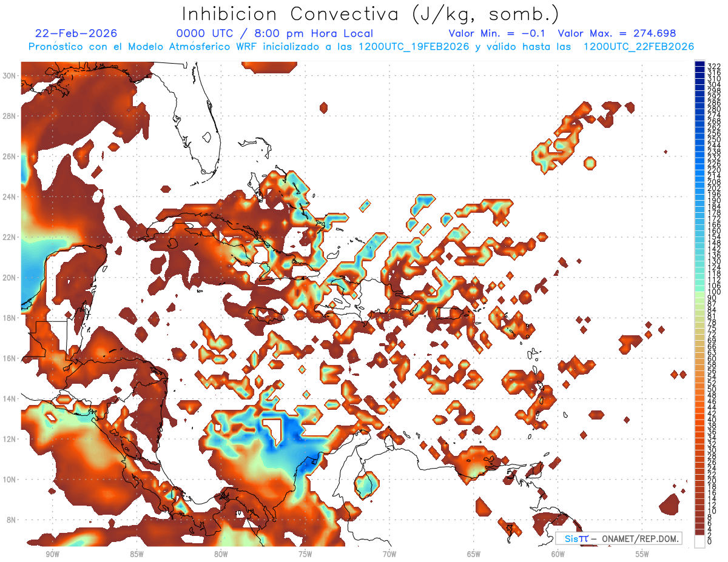This screenshot has width=728, height=562.
Task: Click the time "0000 UTC / 8:00 pm Hora Local"
Action: [275, 33]
